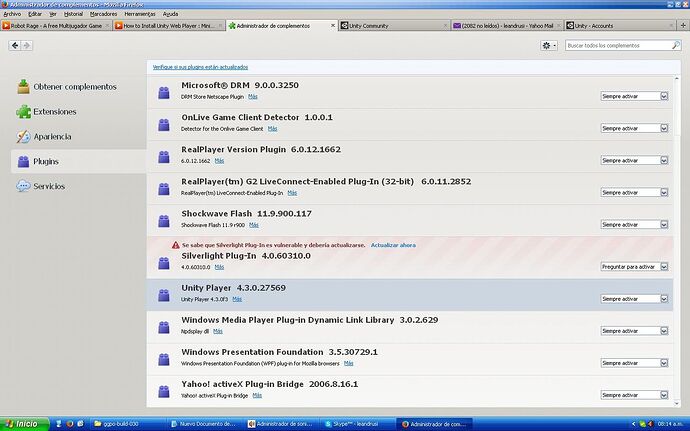The image size is (690, 431).
Task: Click Más link for Shockwave Flash
Action: [254, 225]
